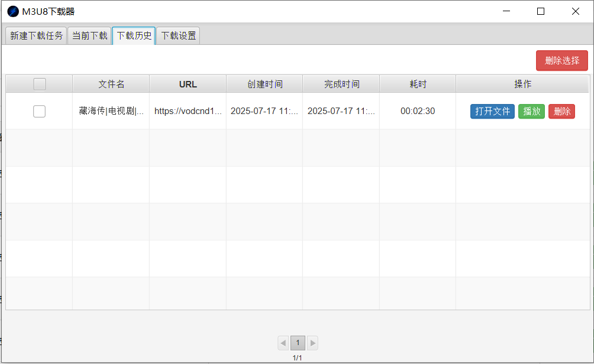Switch to the 新建下载任务 tab

click(35, 35)
